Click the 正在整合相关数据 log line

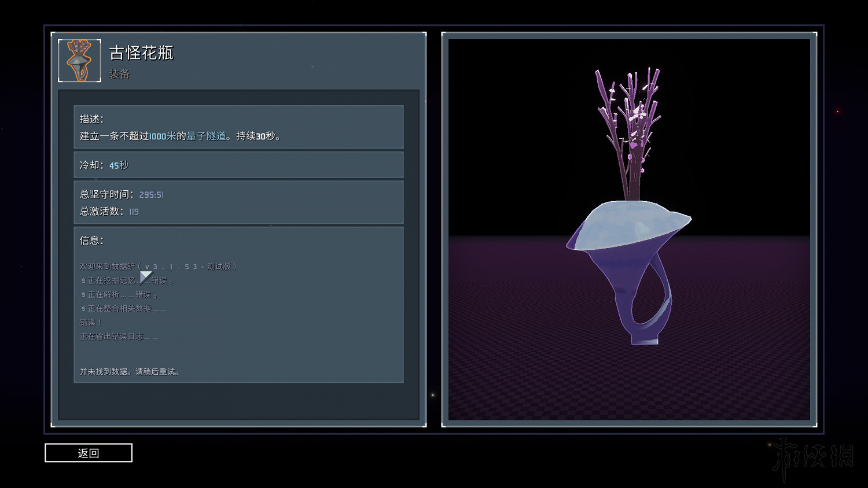pos(123,309)
